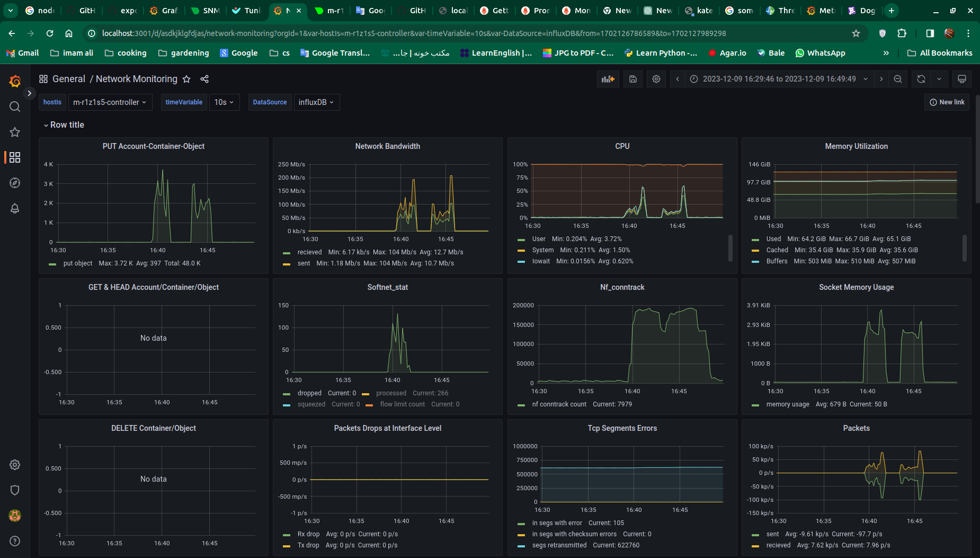Toggle the 'recieved' series in Network Bandwidth legend
The height and width of the screenshot is (558, 980).
pyautogui.click(x=309, y=252)
